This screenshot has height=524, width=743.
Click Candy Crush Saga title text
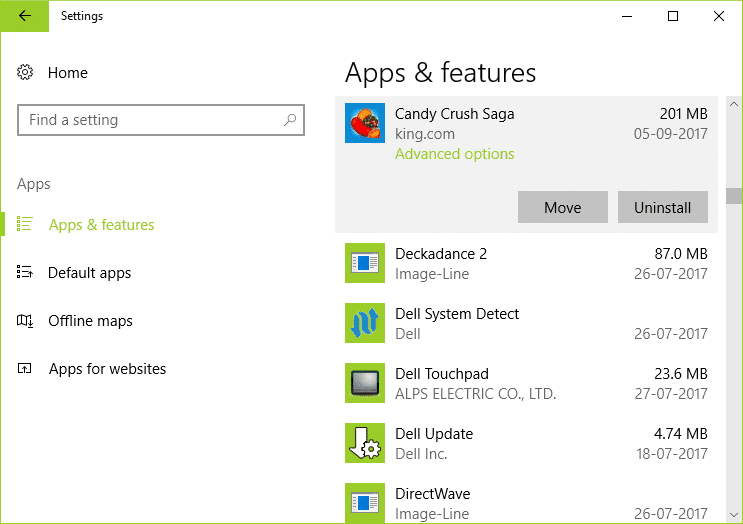454,114
